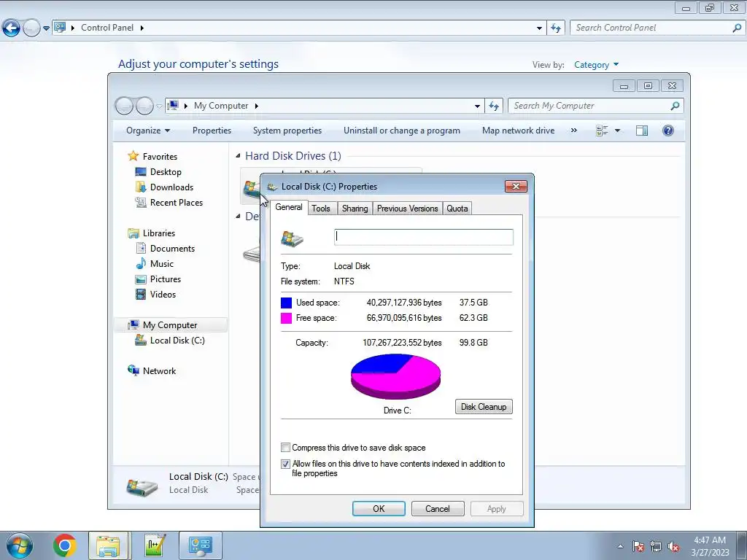Click Uninstall or change a program
747x560 pixels.
402,131
